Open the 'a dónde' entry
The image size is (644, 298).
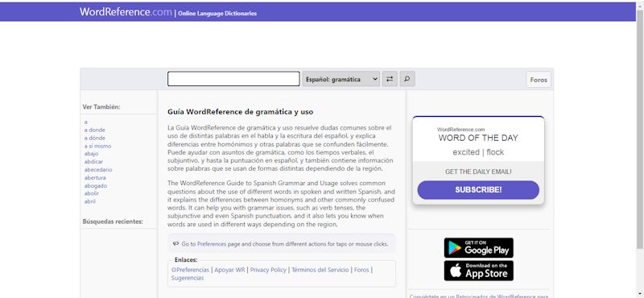coord(94,138)
